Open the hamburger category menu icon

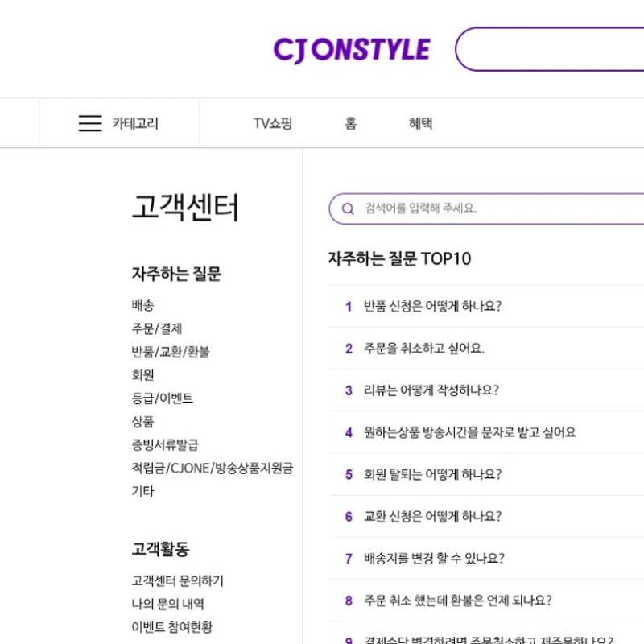pos(90,123)
